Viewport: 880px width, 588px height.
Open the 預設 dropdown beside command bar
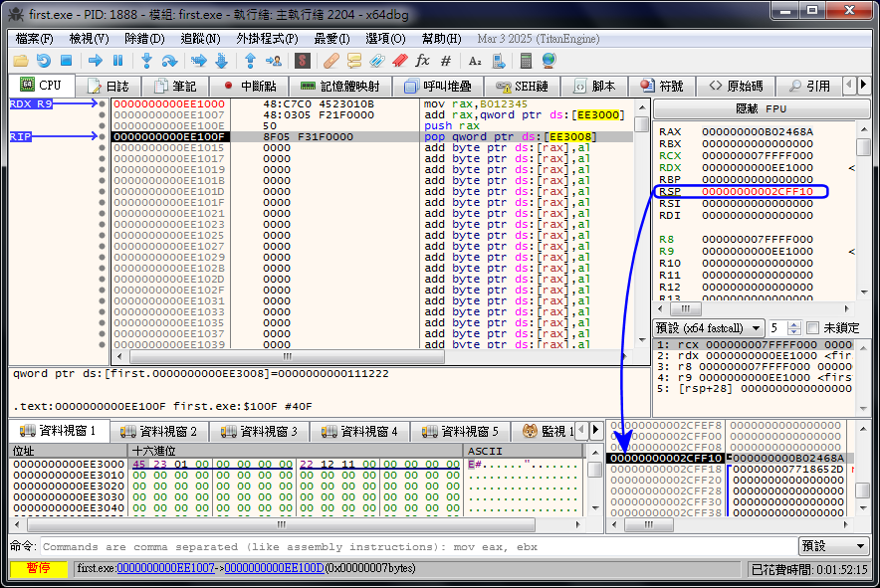pos(834,546)
